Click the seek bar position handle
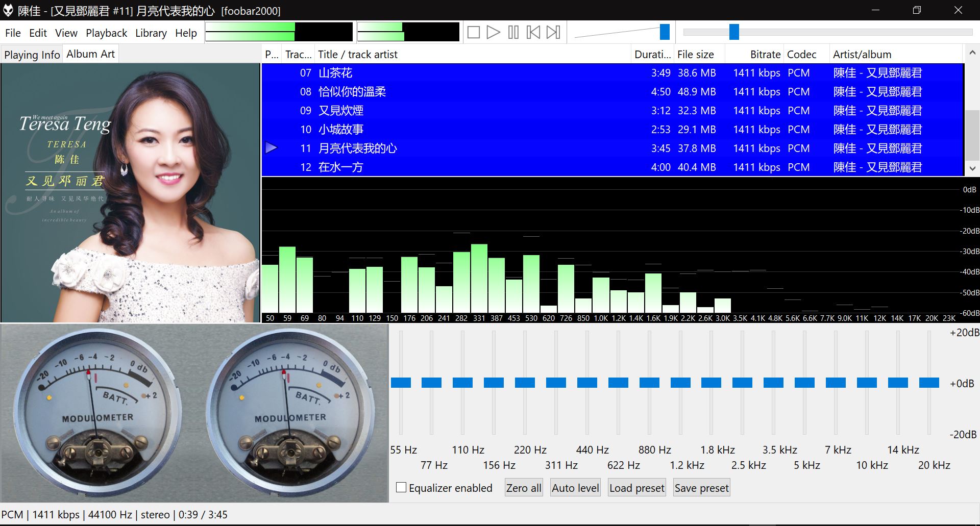This screenshot has width=980, height=526. [734, 32]
